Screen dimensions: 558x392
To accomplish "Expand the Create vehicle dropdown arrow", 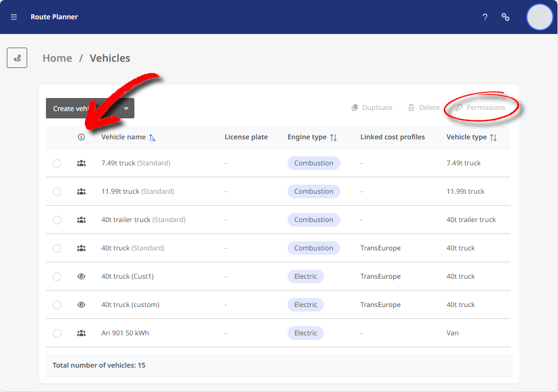I will (x=126, y=108).
